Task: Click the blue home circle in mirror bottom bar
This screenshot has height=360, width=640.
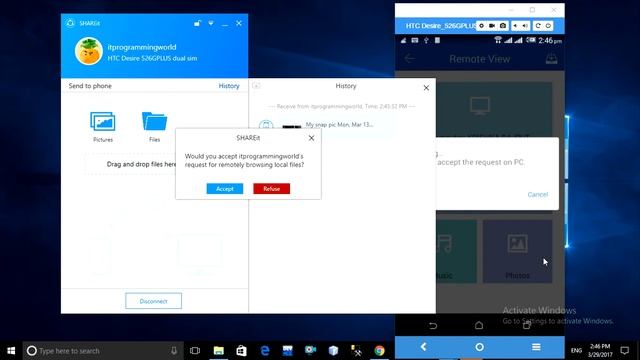Action: pyautogui.click(x=480, y=347)
